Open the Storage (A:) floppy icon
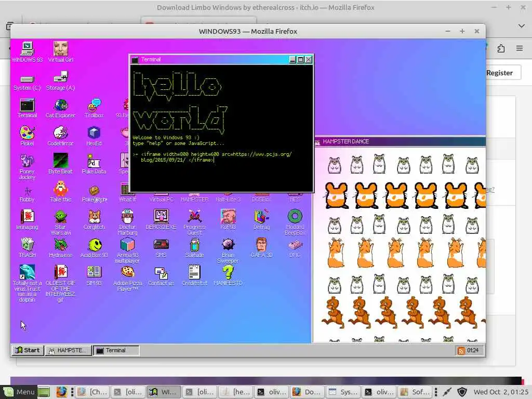Viewport: 532px width, 399px height. pos(61,81)
